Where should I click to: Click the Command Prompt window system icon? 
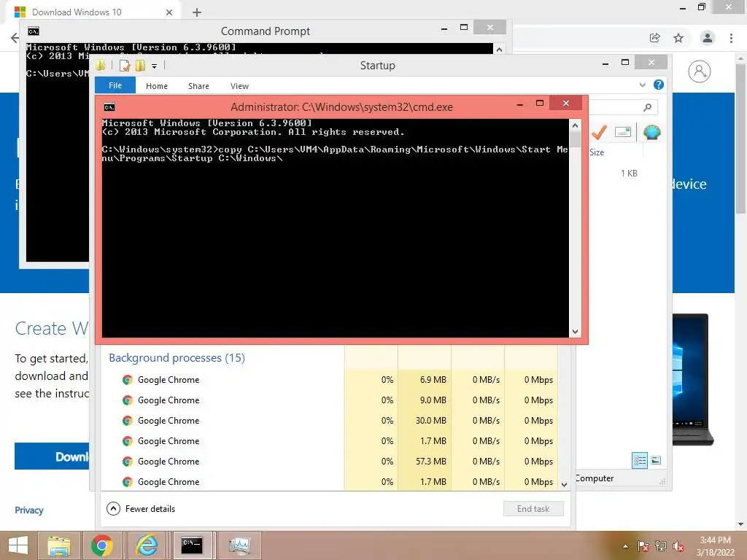[x=34, y=31]
